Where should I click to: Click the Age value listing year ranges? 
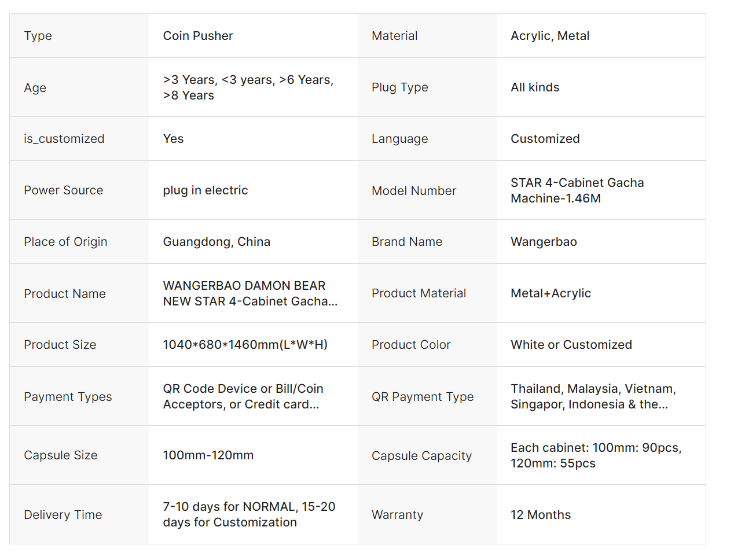coord(248,87)
